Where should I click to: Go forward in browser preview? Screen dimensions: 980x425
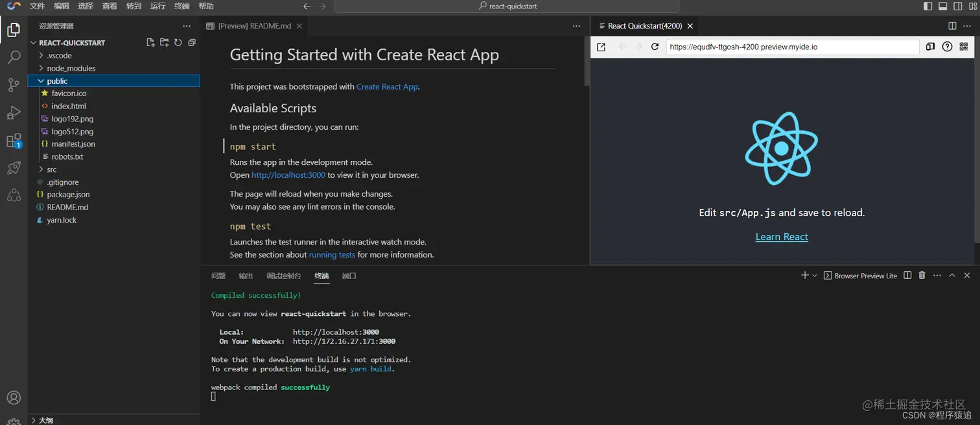tap(638, 47)
